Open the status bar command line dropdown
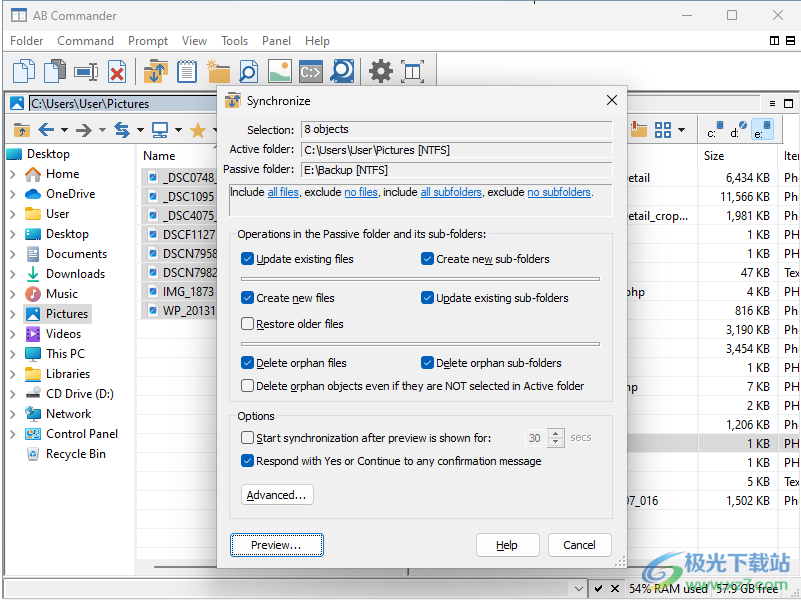 tap(578, 589)
